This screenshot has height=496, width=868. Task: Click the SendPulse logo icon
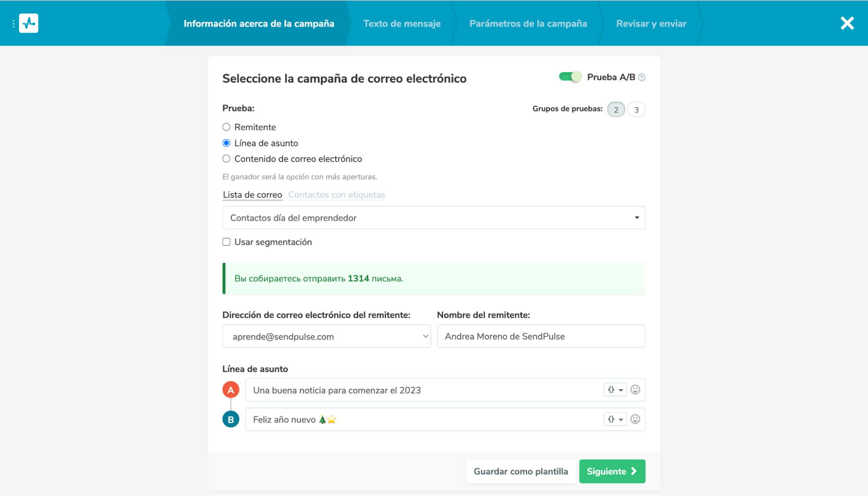click(29, 23)
